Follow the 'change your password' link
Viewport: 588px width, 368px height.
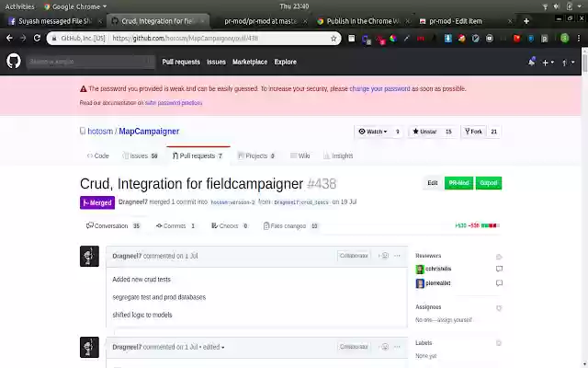(x=379, y=89)
